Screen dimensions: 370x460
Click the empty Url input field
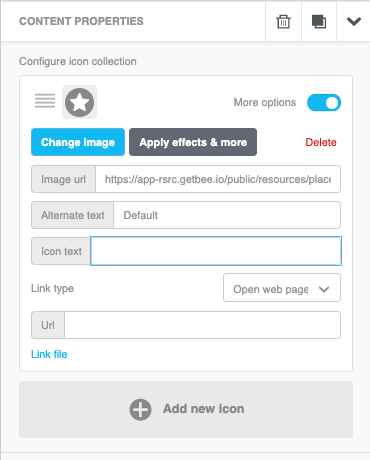(x=202, y=325)
